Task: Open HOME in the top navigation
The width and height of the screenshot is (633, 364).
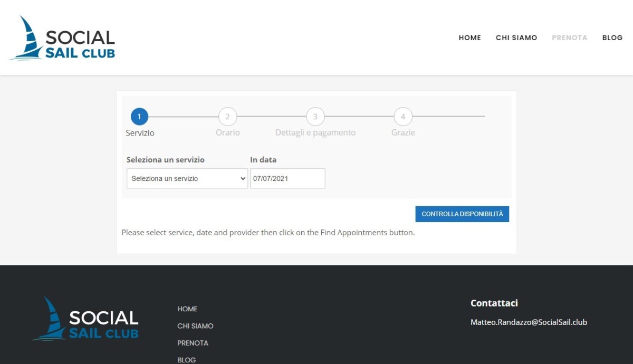Action: click(x=470, y=38)
